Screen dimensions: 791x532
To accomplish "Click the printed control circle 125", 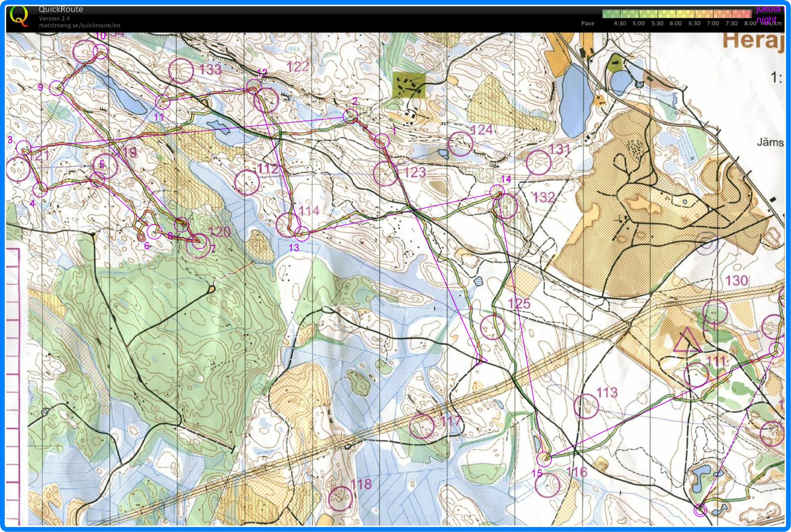I will pyautogui.click(x=493, y=327).
